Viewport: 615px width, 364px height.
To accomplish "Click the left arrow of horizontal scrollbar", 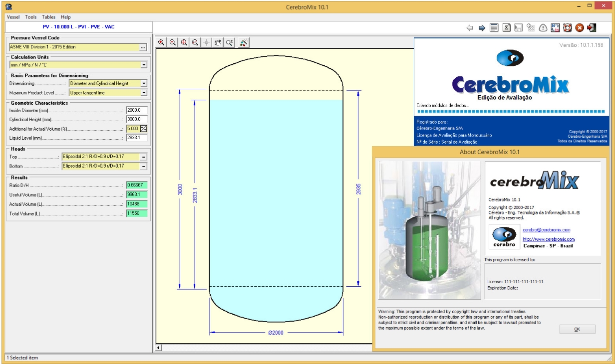I will [159, 348].
